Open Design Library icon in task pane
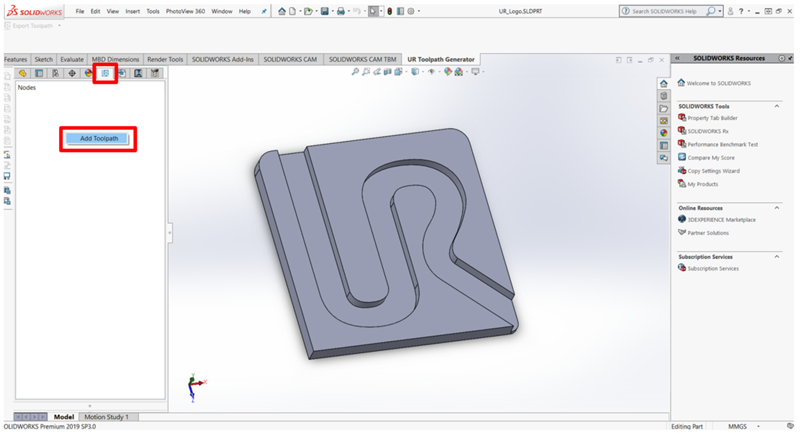 [663, 95]
